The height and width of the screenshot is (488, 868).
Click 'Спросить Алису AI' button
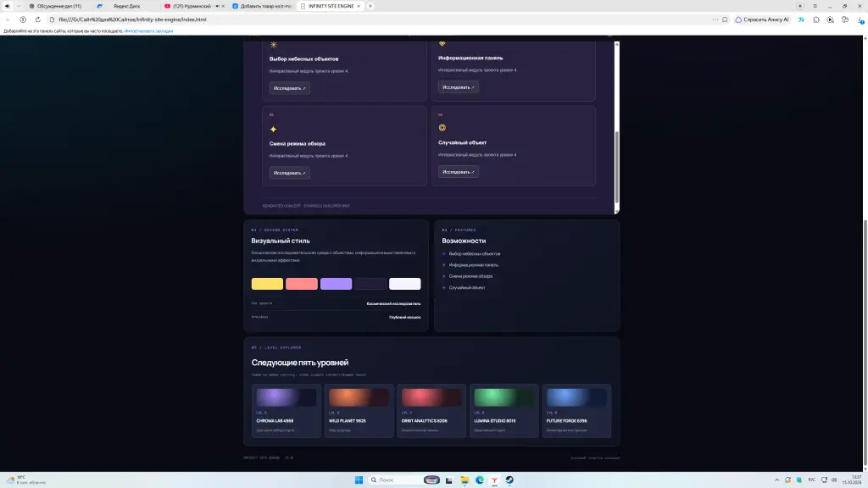(x=762, y=19)
